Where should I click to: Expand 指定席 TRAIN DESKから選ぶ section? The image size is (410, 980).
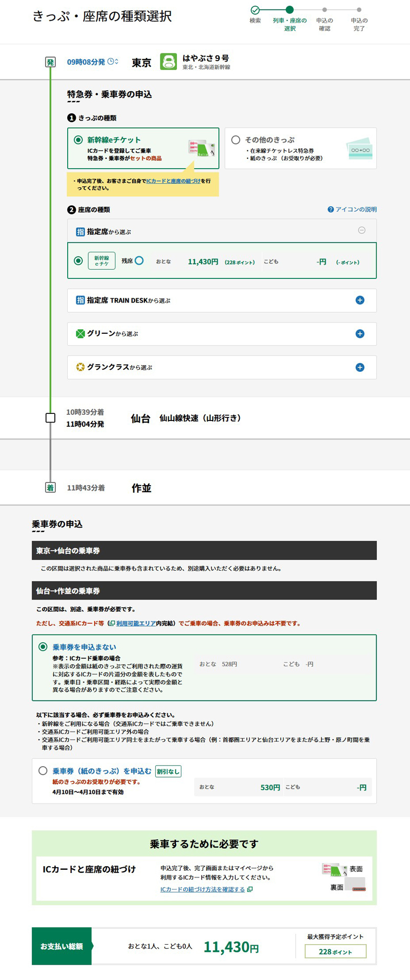point(360,301)
